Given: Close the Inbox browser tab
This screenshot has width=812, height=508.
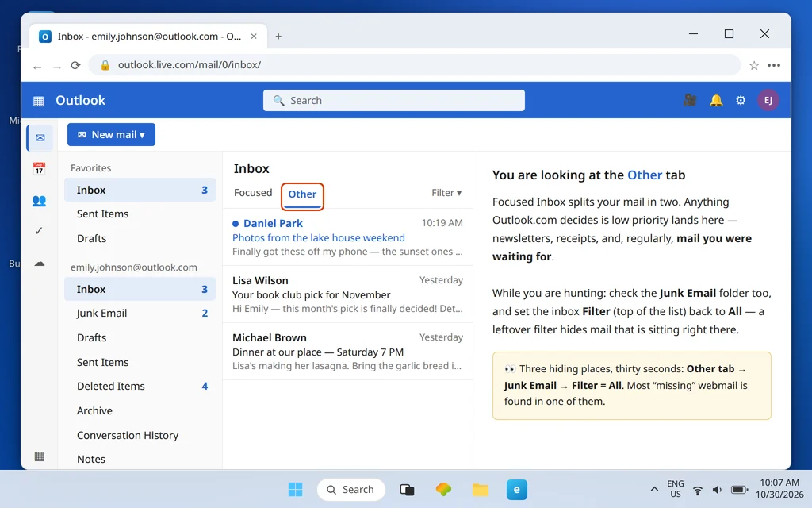Looking at the screenshot, I should tap(254, 37).
